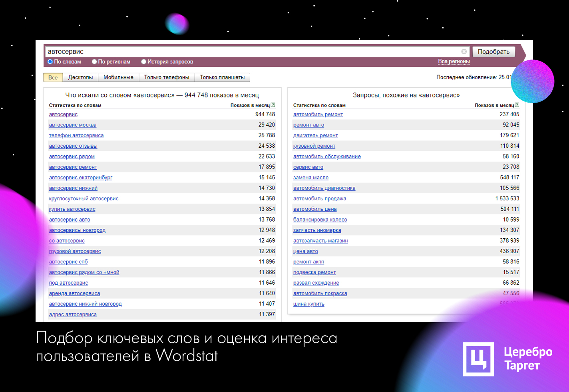The image size is (569, 392).
Task: Open the 'адрес автосервиса' link
Action: click(x=73, y=315)
